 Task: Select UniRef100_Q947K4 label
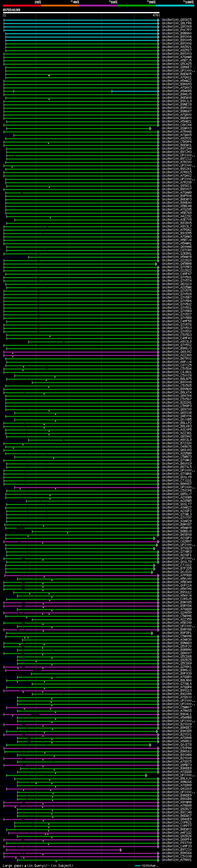click(x=177, y=396)
